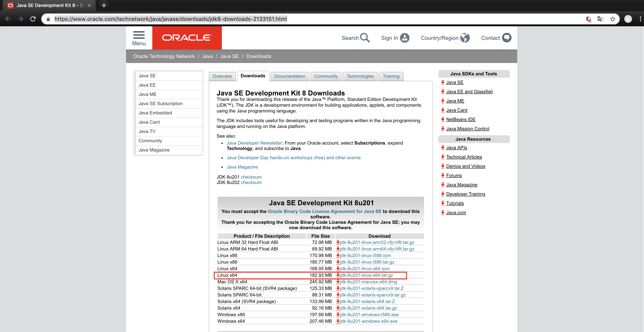The width and height of the screenshot is (644, 332).
Task: Open Demos and Videos link
Action: click(x=465, y=166)
